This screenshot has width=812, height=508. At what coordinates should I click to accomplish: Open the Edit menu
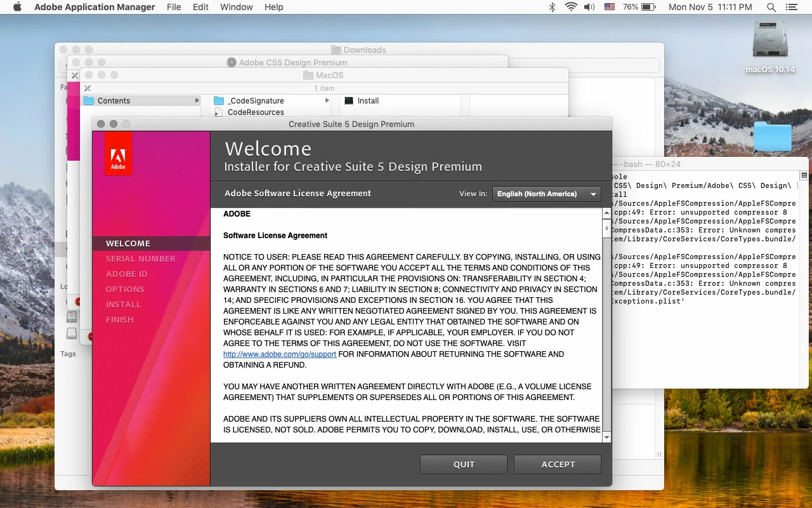point(200,7)
